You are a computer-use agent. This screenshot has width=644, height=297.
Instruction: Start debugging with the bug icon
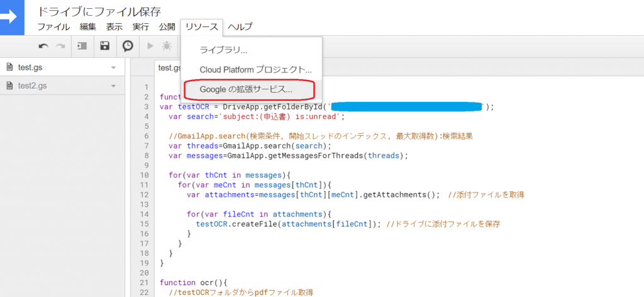point(167,46)
